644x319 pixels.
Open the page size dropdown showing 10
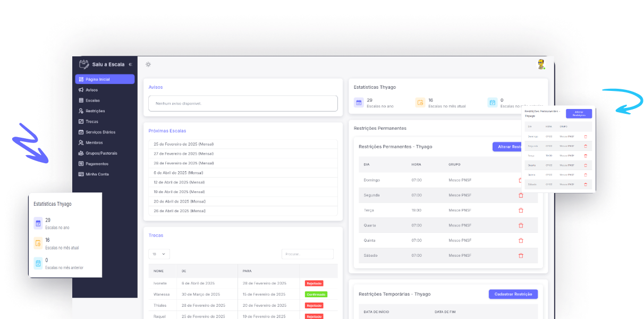(158, 254)
